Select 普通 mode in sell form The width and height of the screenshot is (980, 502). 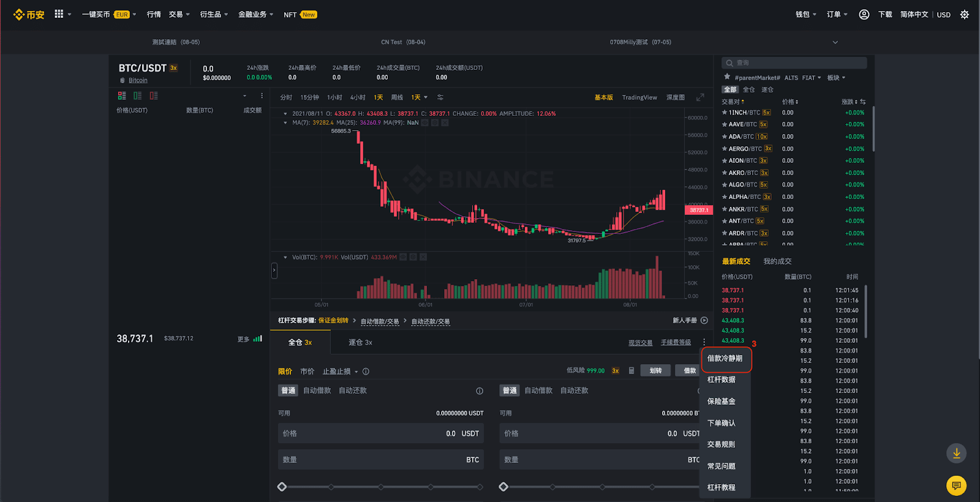click(510, 391)
